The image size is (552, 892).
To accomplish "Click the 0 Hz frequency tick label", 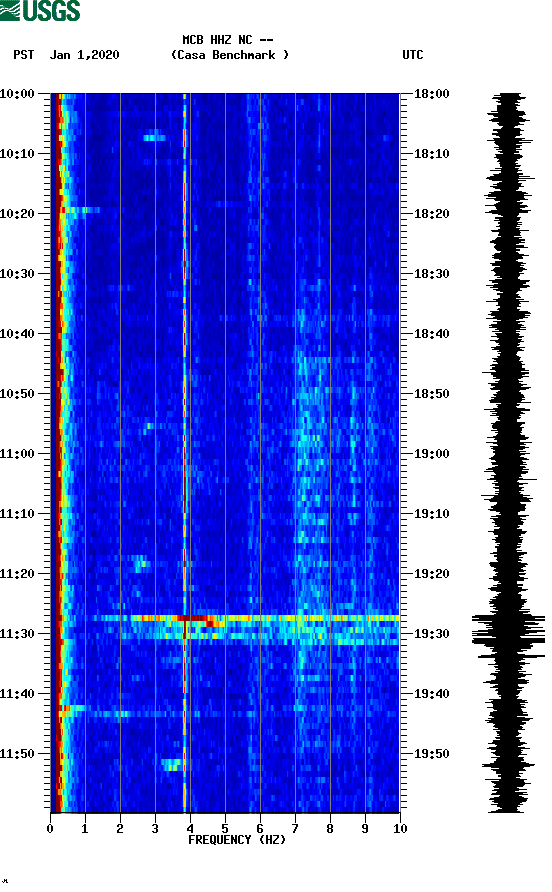I will (x=50, y=829).
